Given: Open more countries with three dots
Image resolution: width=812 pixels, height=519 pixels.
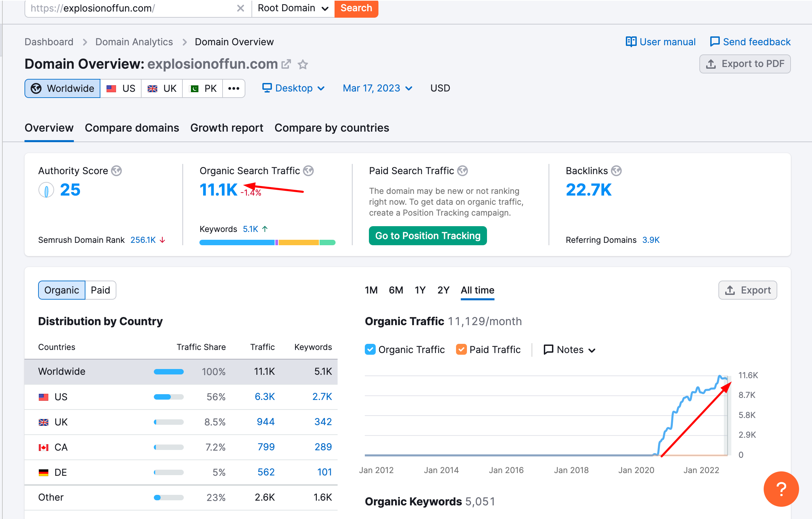Looking at the screenshot, I should 234,88.
